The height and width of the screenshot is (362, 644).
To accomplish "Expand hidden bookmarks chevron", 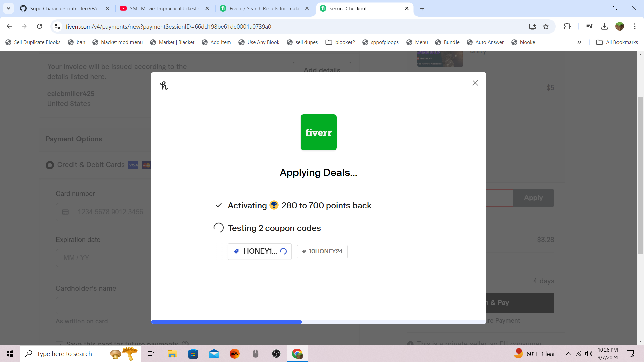I will (579, 42).
